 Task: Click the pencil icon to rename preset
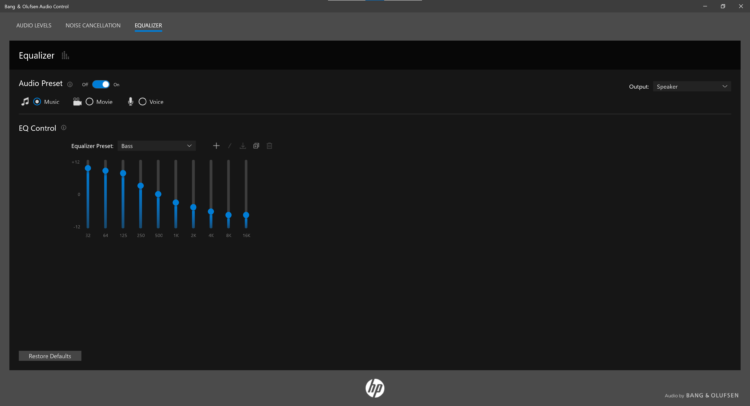230,146
